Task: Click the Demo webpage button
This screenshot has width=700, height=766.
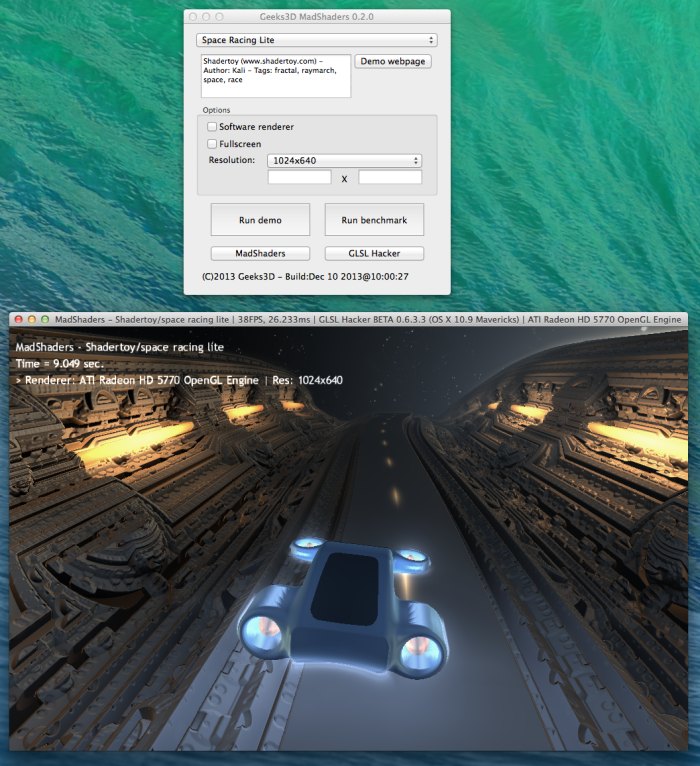Action: 393,62
